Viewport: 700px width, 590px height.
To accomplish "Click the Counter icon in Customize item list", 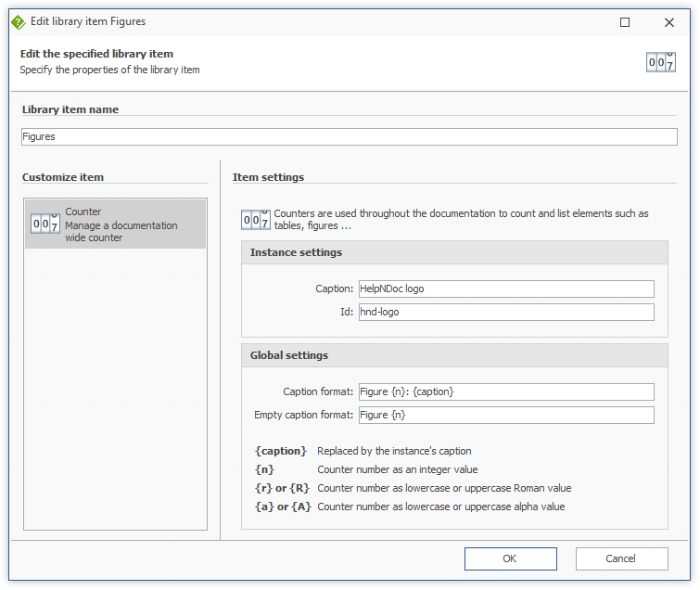I will 45,224.
